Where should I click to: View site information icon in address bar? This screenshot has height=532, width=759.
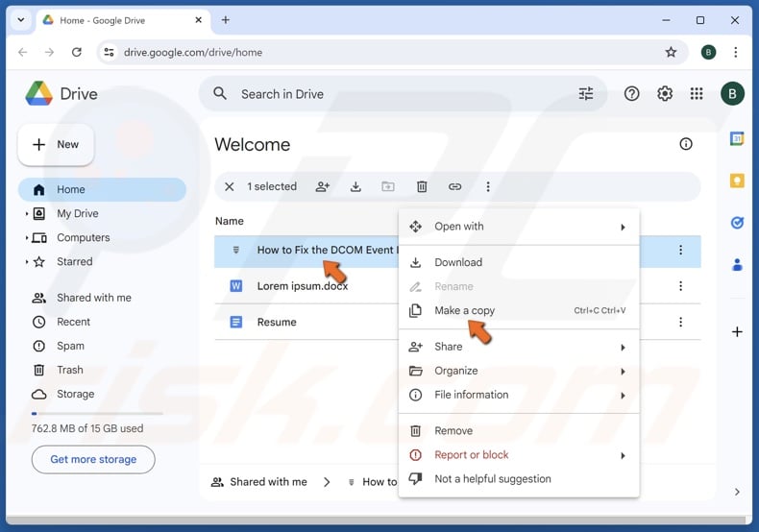110,52
